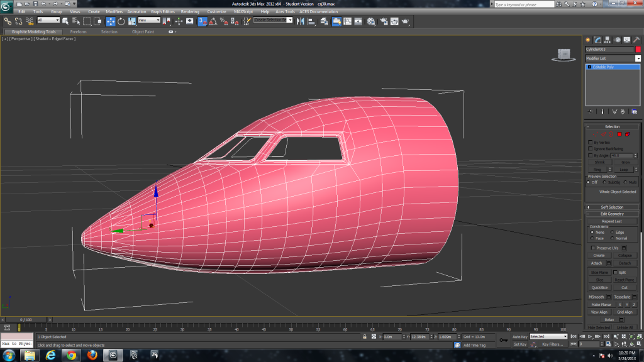This screenshot has width=644, height=362.
Task: Click the red object color swatch
Action: click(x=638, y=49)
